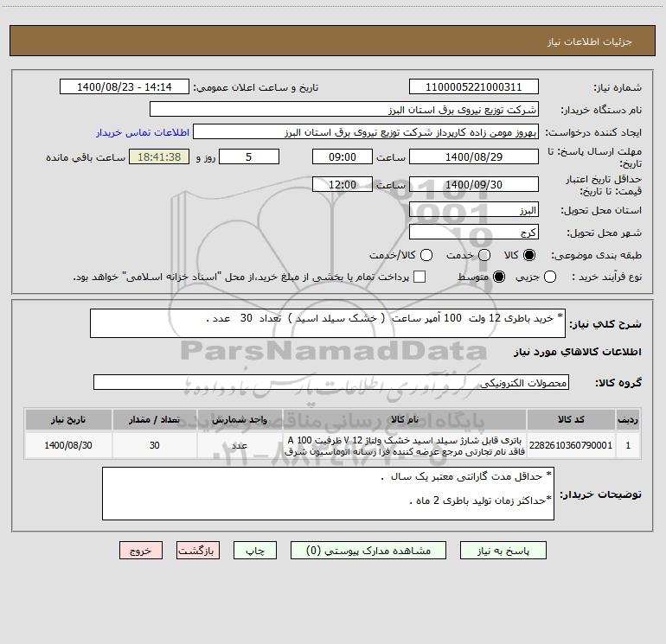Click the delivery city field کرج
Screen dimensions: 666x644
(x=474, y=232)
